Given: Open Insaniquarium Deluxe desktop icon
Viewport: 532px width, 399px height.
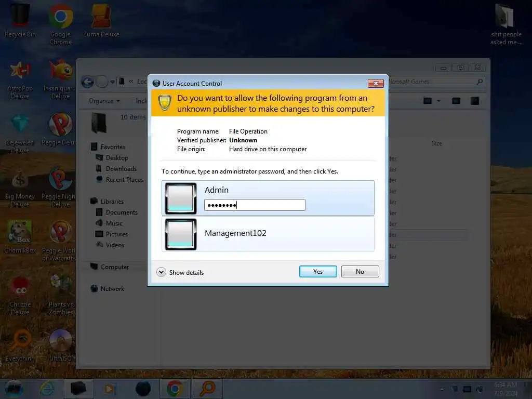Looking at the screenshot, I should pyautogui.click(x=60, y=80).
